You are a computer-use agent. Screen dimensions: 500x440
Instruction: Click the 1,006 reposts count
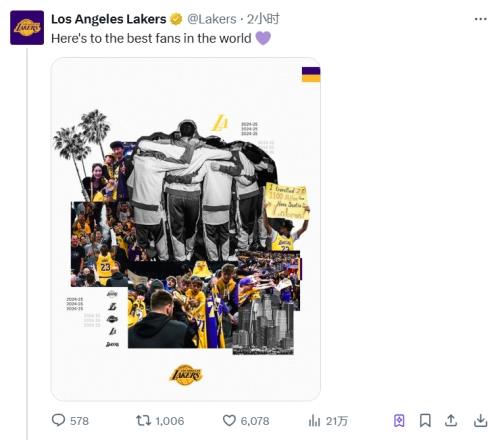click(170, 421)
